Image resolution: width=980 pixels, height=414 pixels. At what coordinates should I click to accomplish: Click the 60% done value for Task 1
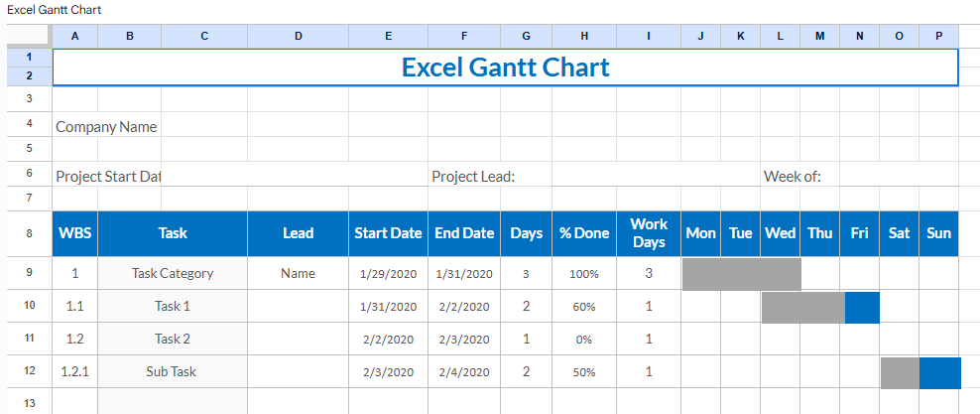584,307
